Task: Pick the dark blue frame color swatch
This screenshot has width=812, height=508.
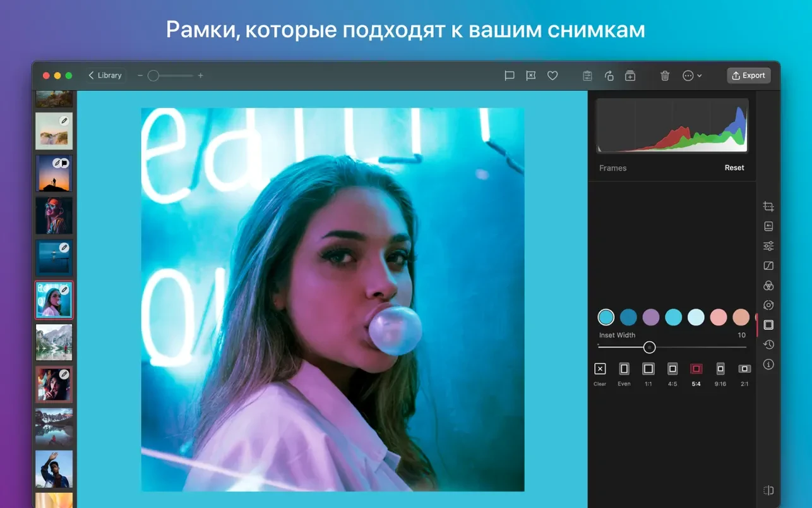Action: 628,317
